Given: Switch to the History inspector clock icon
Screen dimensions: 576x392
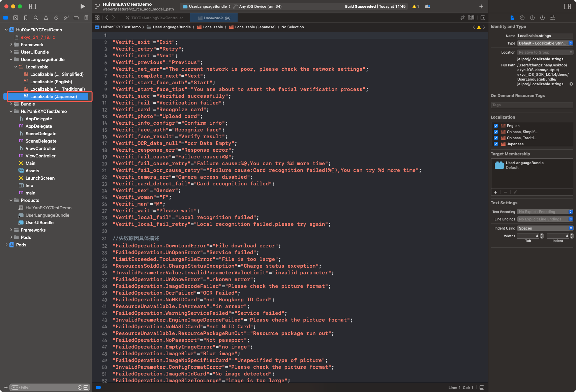Looking at the screenshot, I should pyautogui.click(x=522, y=18).
